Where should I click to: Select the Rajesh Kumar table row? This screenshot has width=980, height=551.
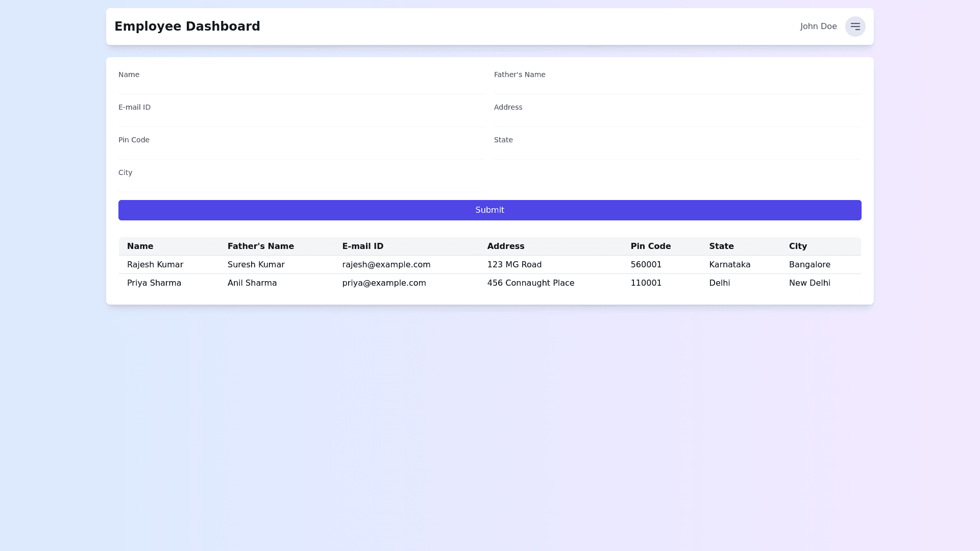coord(155,265)
